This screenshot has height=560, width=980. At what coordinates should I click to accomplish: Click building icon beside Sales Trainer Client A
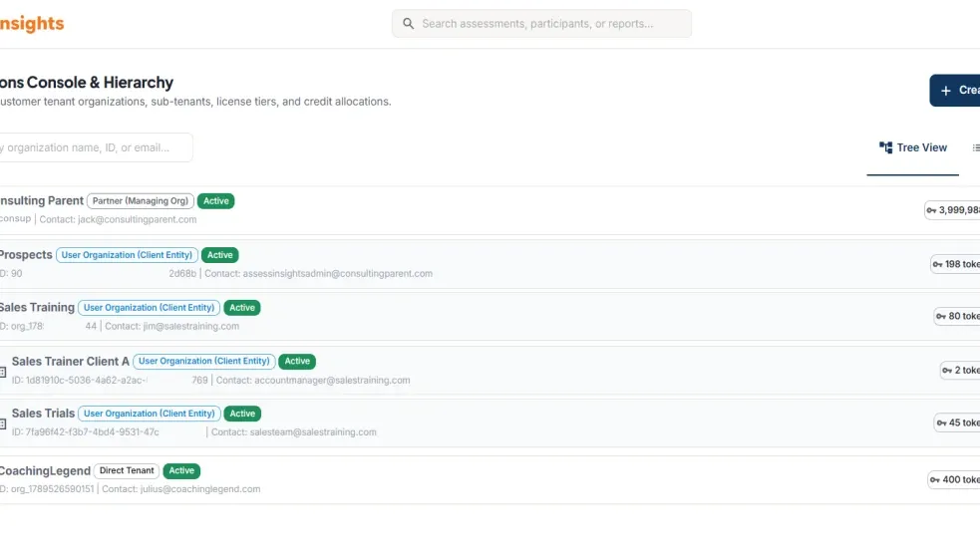[x=3, y=372]
